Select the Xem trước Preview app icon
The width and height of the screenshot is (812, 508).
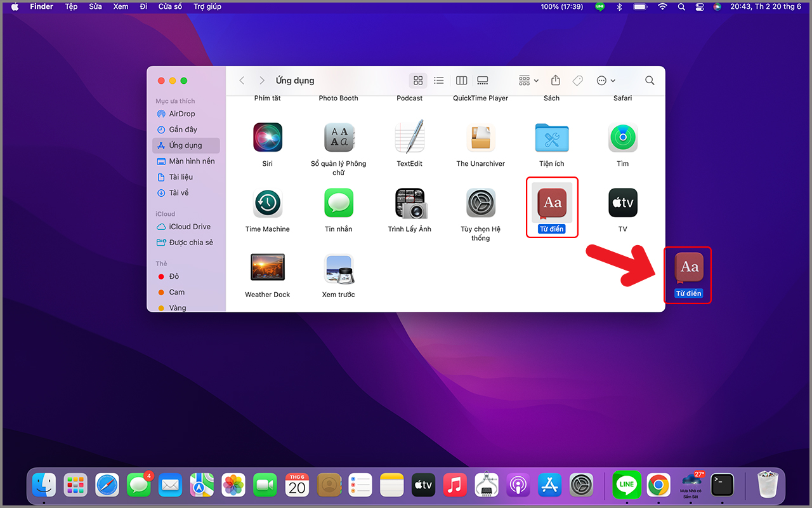[x=338, y=269]
